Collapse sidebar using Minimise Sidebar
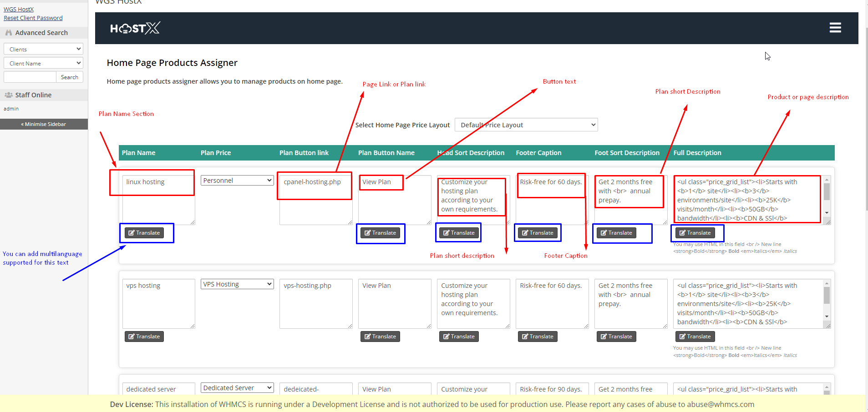 point(44,124)
